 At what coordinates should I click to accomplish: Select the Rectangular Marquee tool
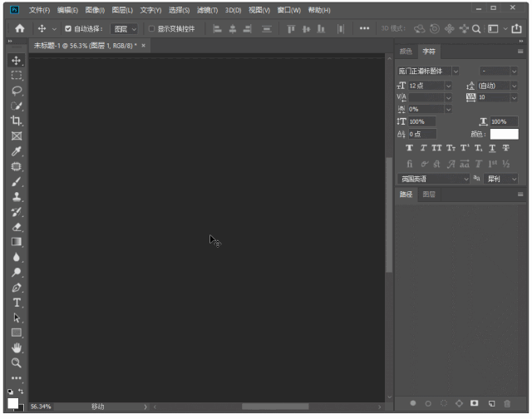(x=16, y=76)
